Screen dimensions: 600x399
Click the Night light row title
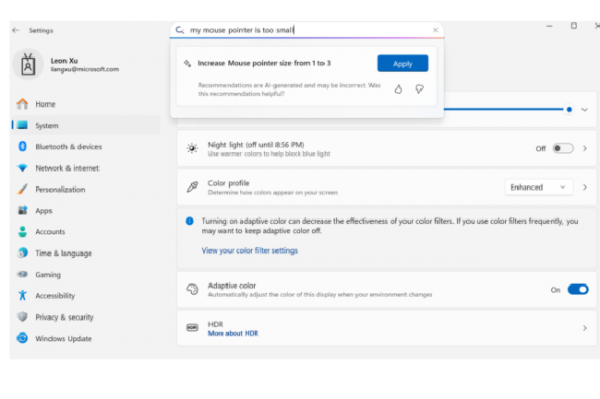tap(256, 145)
